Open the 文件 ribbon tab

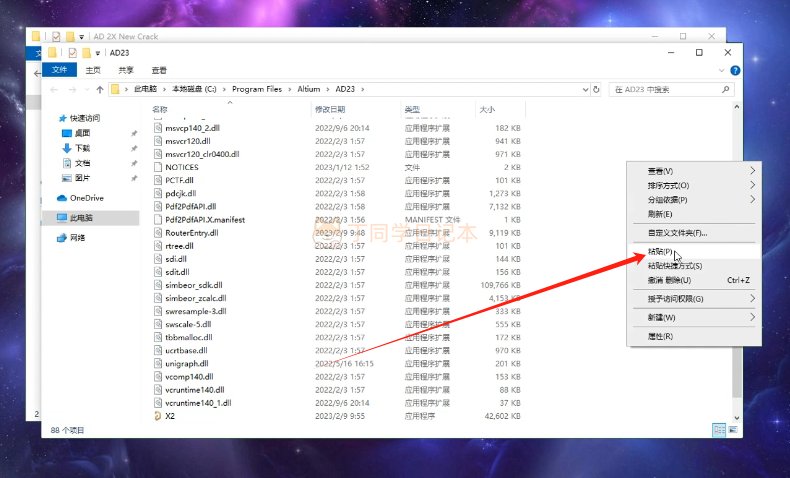tap(59, 70)
